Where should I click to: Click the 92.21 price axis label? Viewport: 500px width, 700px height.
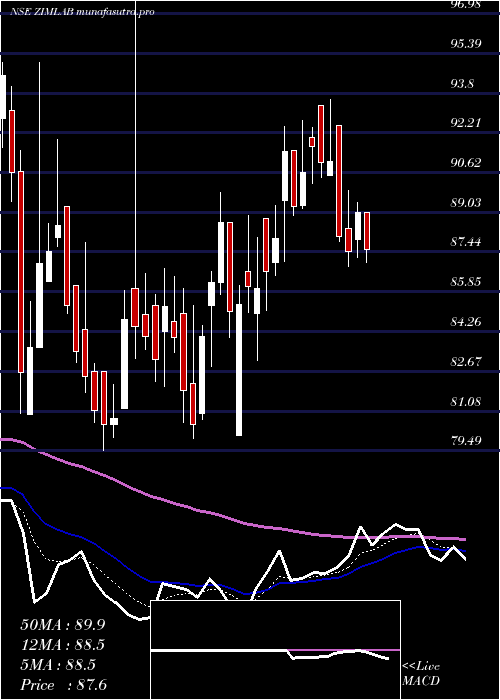[x=466, y=123]
